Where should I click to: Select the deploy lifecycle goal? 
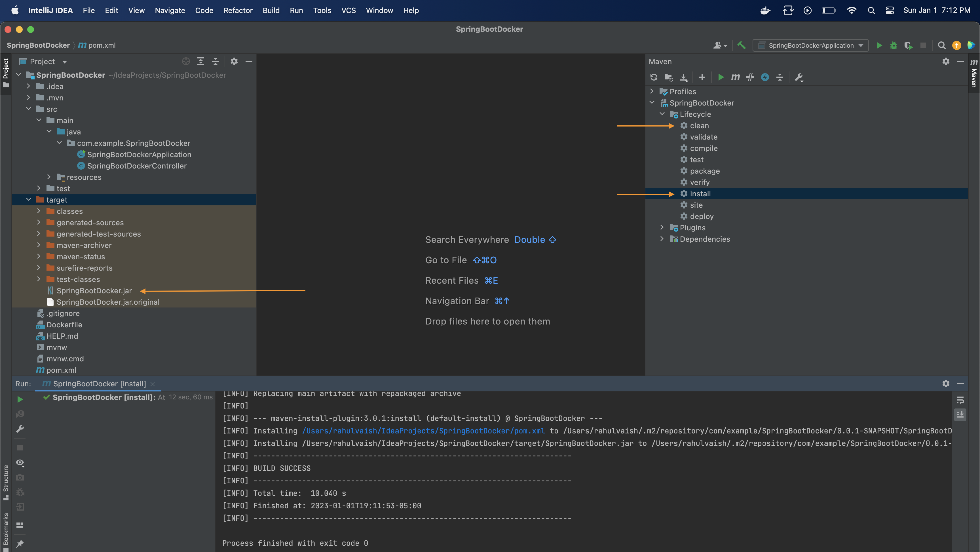(702, 216)
